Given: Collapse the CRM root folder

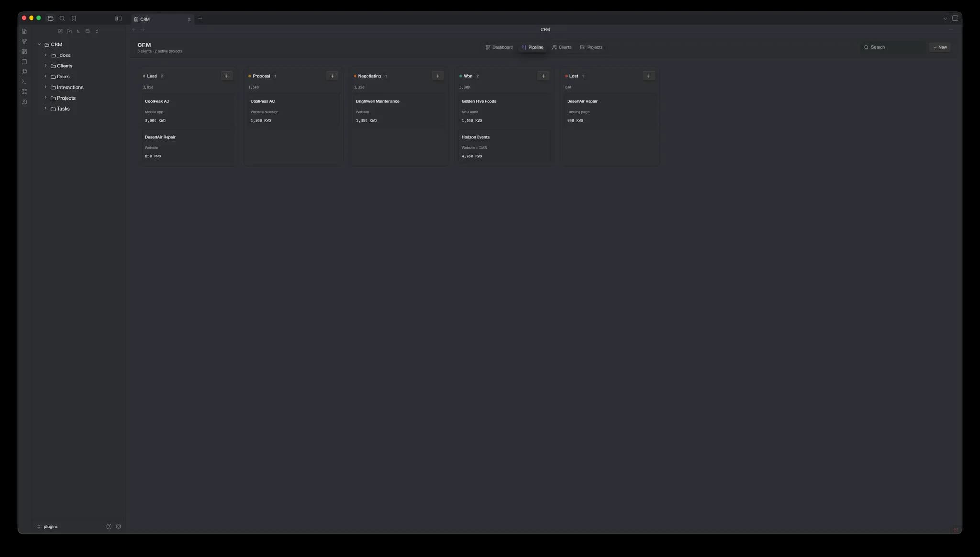Looking at the screenshot, I should tap(39, 44).
